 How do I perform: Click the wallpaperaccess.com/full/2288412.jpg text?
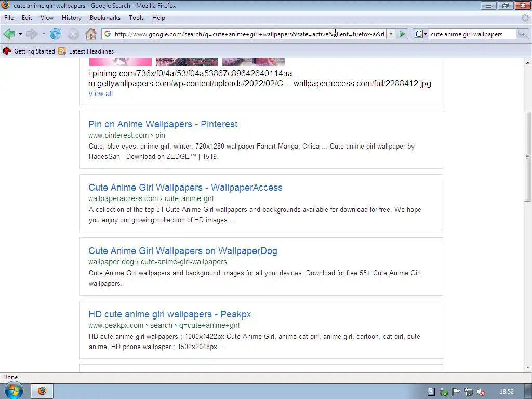tap(362, 84)
